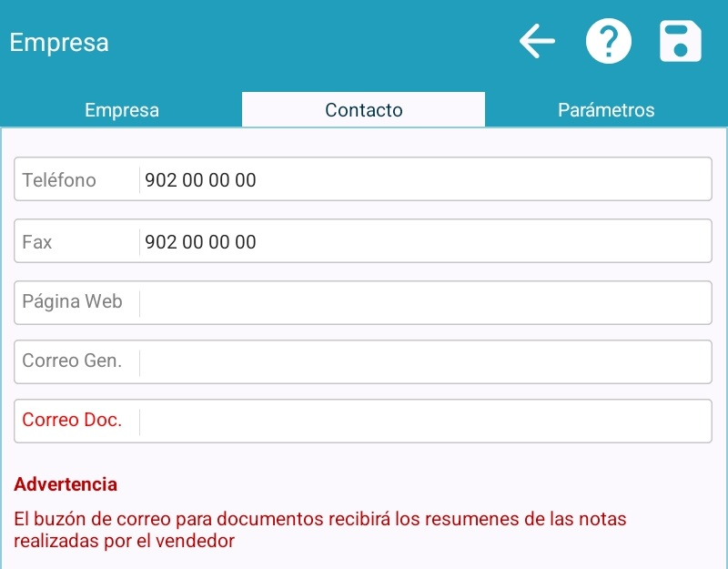728x569 pixels.
Task: Focus the Fax number input field
Action: [x=423, y=242]
